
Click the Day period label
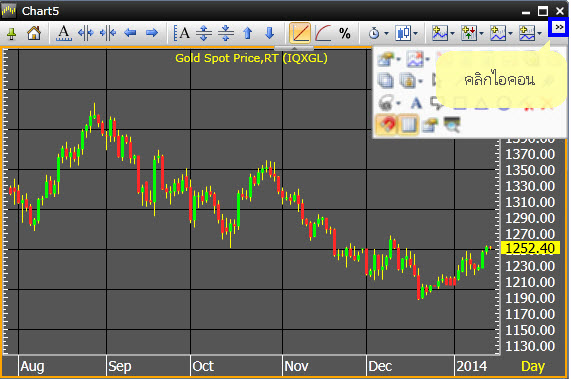[533, 366]
